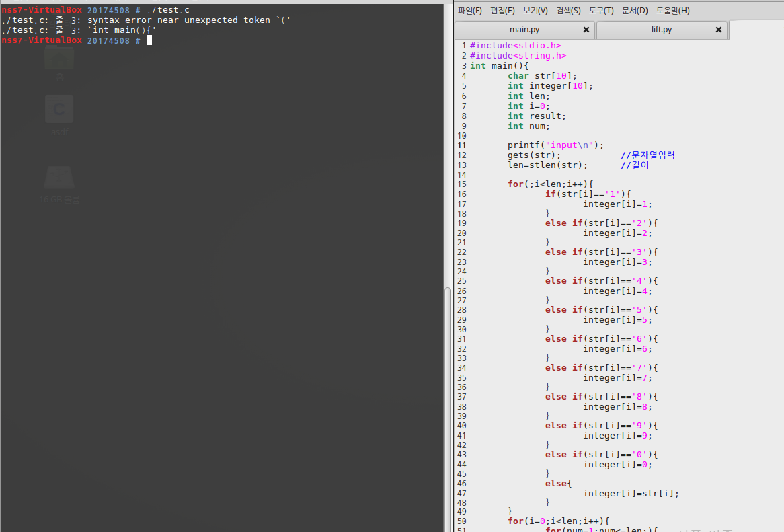Switch to the lift.py tab
The width and height of the screenshot is (784, 532).
coord(662,30)
